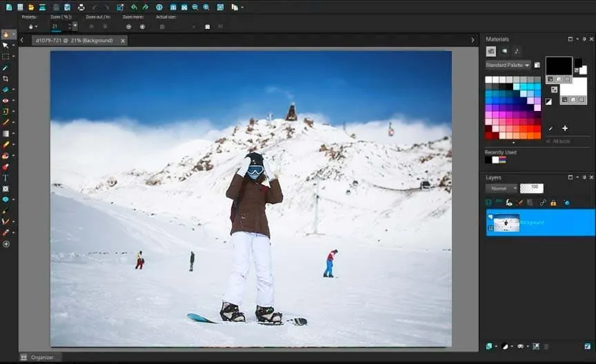
Task: Select the Text tool
Action: coord(6,177)
